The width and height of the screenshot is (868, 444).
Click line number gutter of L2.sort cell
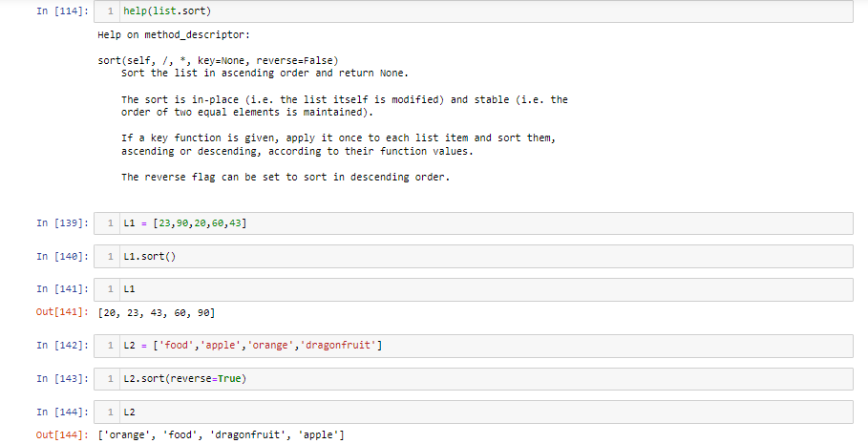107,379
